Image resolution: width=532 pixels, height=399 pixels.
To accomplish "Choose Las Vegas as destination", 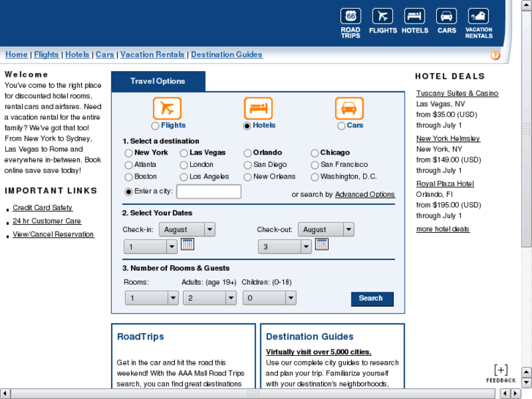I will pos(184,153).
